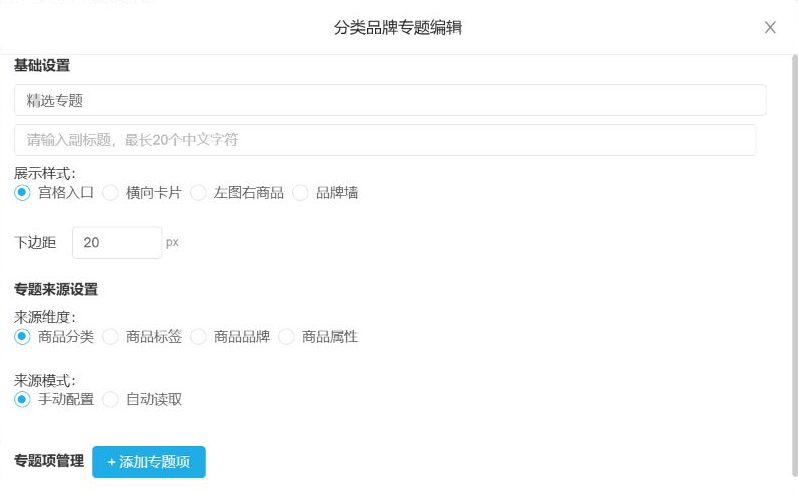Viewport: 798px width, 500px height.
Task: Click the px unit text
Action: coord(172,243)
